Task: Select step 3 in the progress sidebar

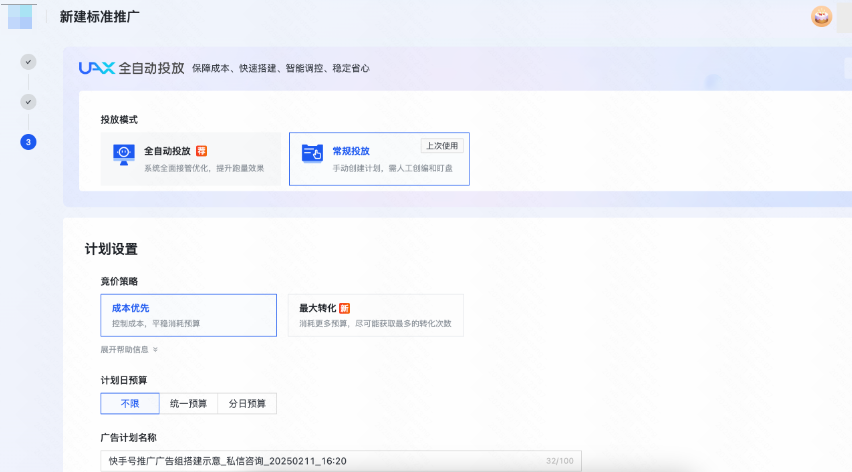Action: [28, 142]
